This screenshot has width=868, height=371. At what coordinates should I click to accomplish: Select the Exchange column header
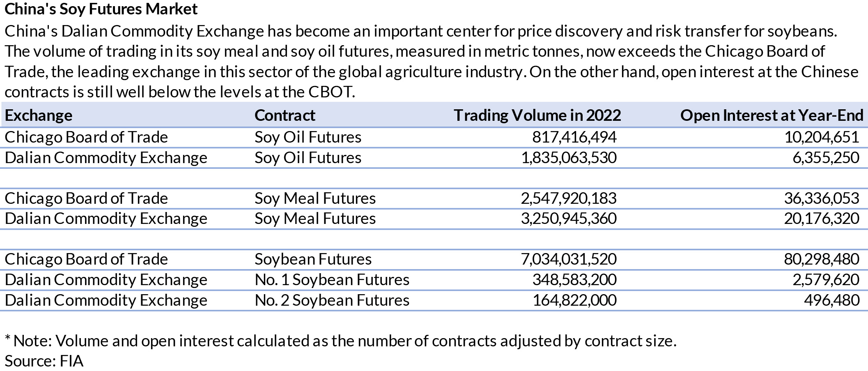coord(39,115)
